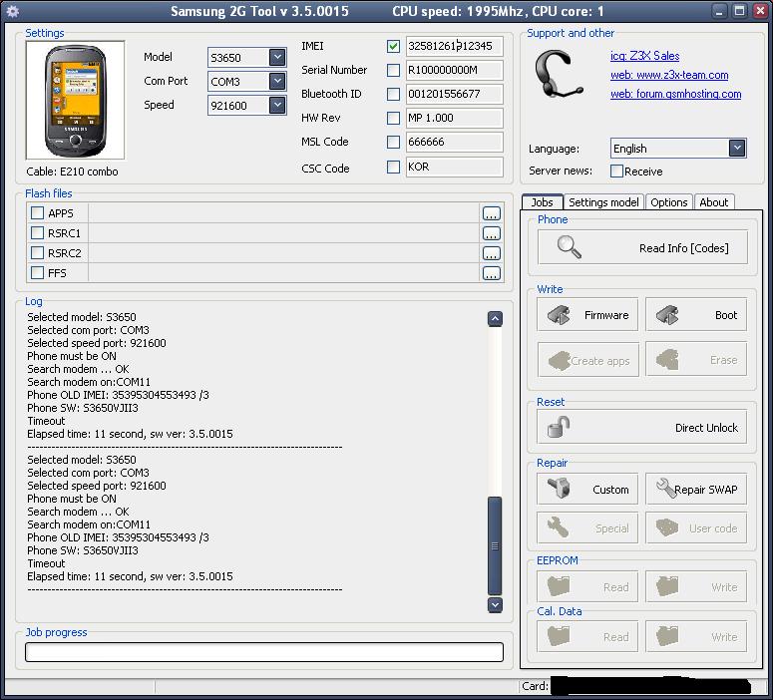
Task: Maximize the Samsung 2G Tool window
Action: coord(739,11)
